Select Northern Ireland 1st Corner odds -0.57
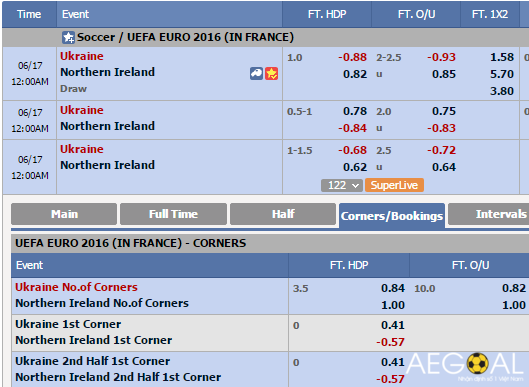This screenshot has height=387, width=529. pyautogui.click(x=390, y=342)
